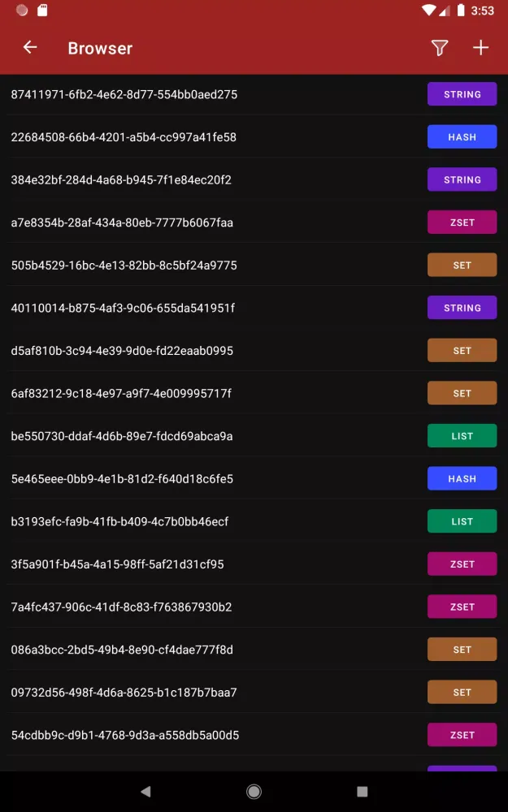This screenshot has height=812, width=508.
Task: Open key 7a4fc437-906c-41df-8c83-f763867930b2
Action: (x=122, y=607)
